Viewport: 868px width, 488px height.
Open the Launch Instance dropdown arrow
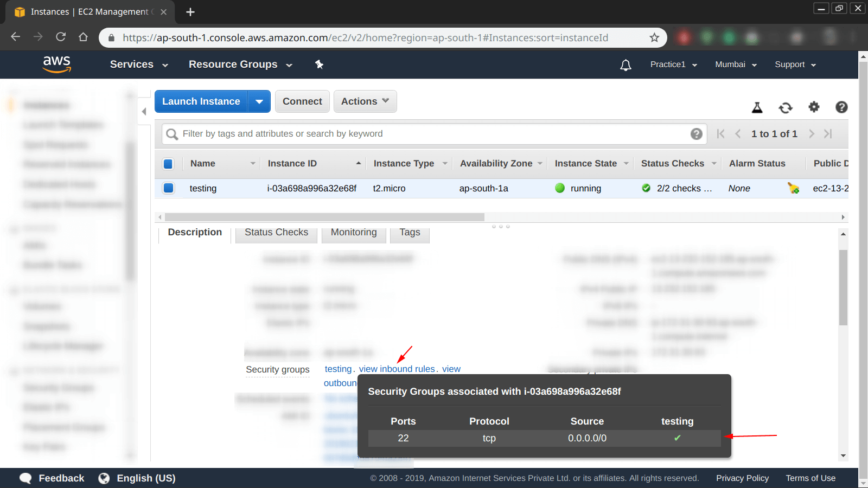pyautogui.click(x=259, y=101)
